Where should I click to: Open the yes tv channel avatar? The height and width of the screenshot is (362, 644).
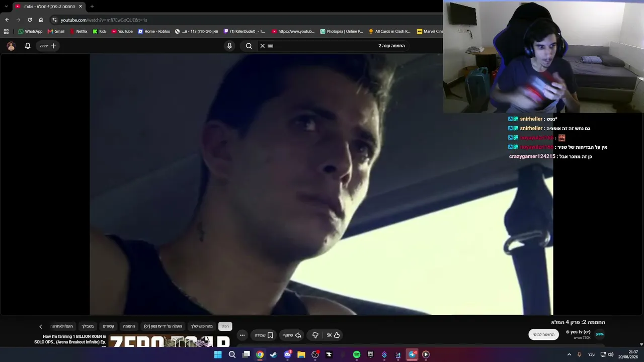click(600, 334)
